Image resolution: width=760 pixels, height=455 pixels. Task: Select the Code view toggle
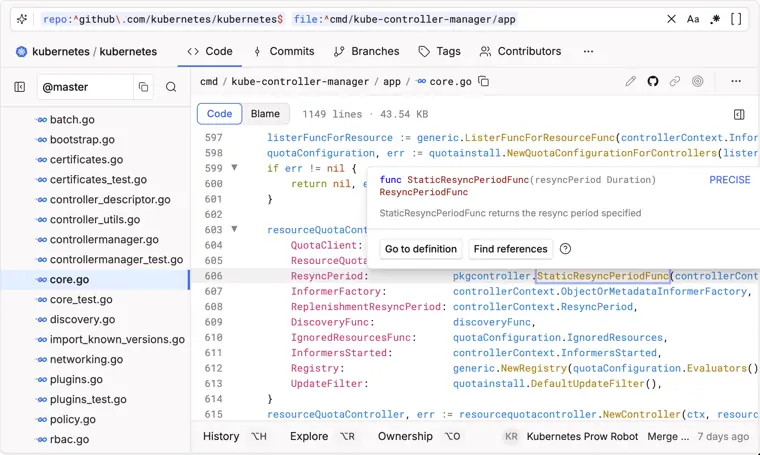(x=220, y=114)
